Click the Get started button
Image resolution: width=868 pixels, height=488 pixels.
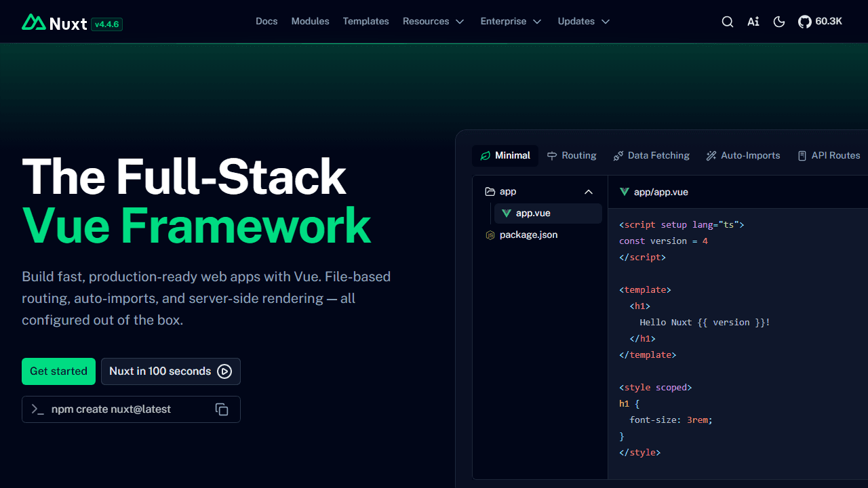click(x=58, y=371)
